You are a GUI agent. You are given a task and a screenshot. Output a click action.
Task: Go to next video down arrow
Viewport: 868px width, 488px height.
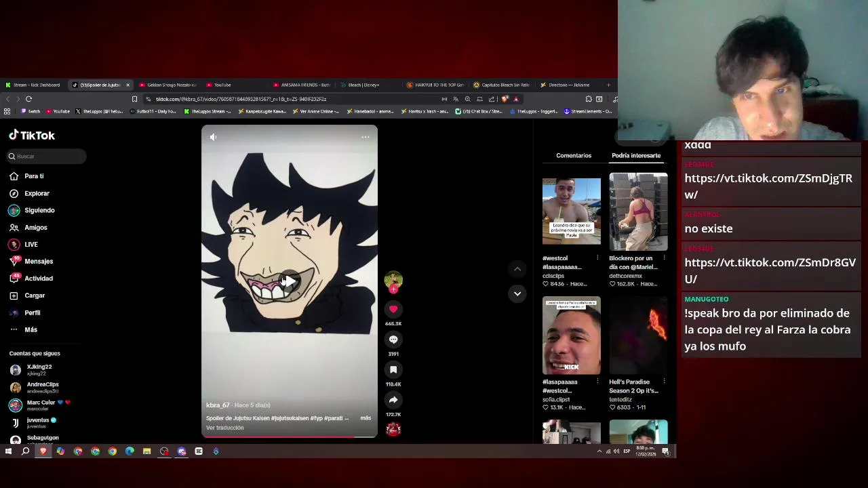click(x=517, y=293)
